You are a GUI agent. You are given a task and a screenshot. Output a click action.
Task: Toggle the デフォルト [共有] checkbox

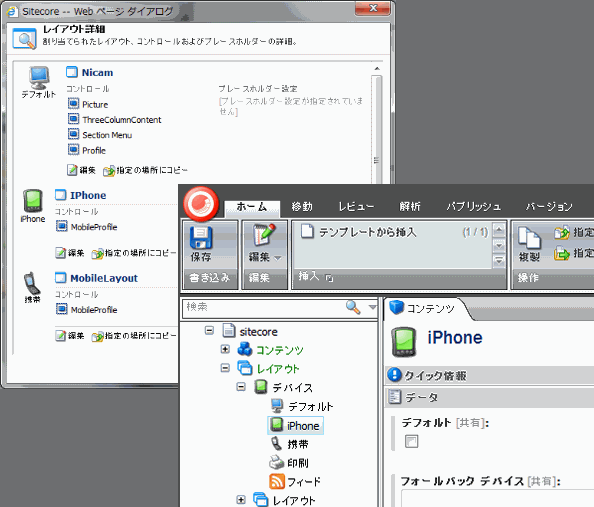(411, 441)
